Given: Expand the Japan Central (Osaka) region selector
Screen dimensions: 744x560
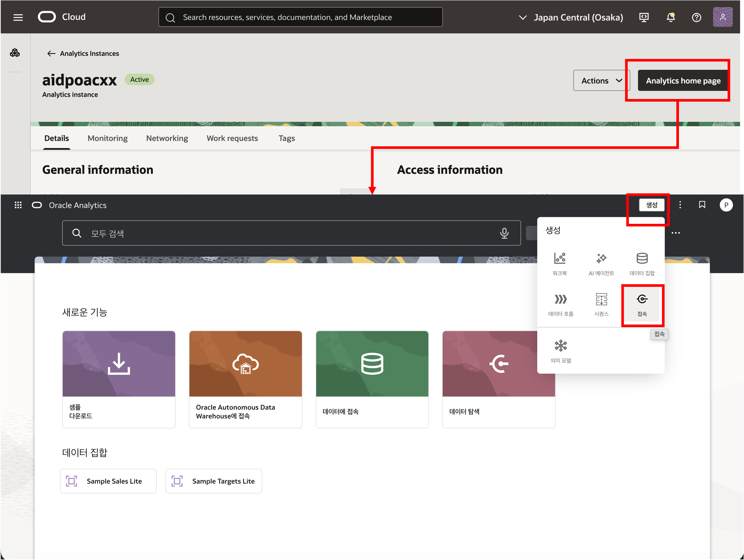Looking at the screenshot, I should (571, 17).
